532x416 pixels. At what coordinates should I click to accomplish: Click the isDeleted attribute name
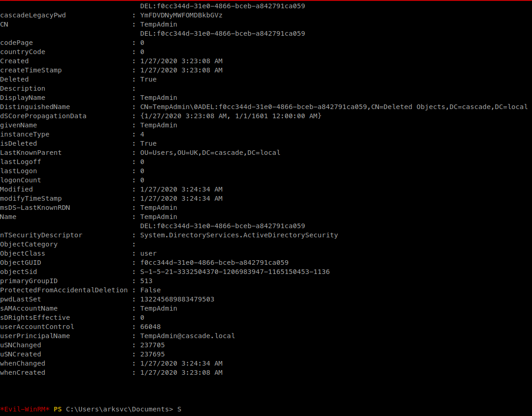pyautogui.click(x=18, y=143)
